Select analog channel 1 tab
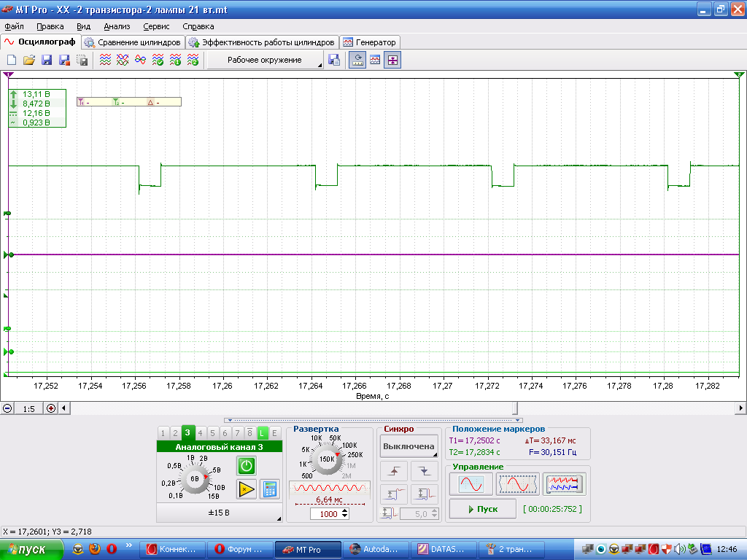Viewport: 747px width, 560px height. pos(163,433)
